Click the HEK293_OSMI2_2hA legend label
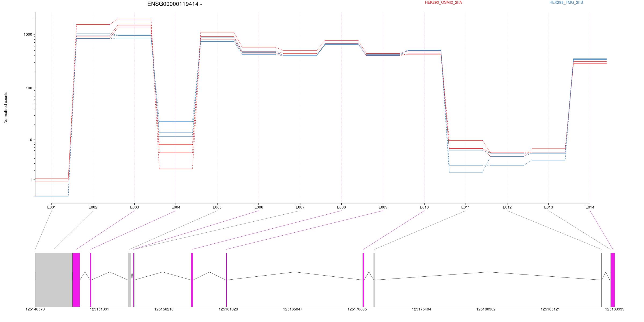The image size is (644, 322). 443,2
